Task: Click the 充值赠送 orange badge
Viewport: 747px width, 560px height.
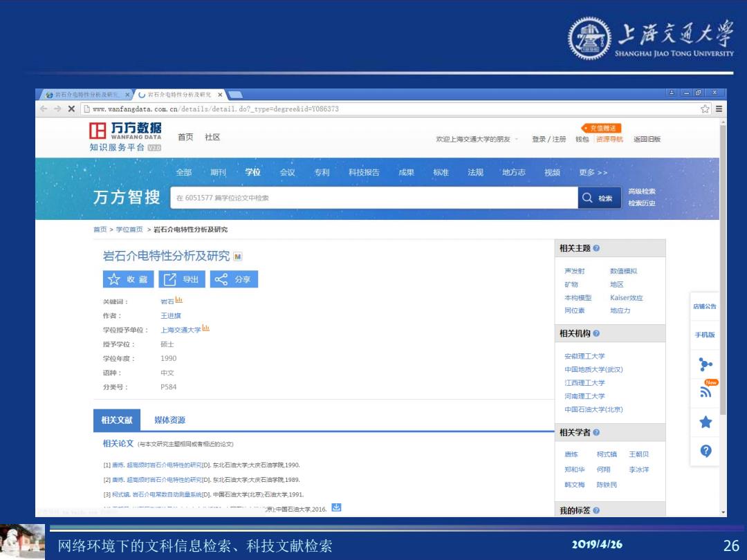Action: pyautogui.click(x=601, y=128)
